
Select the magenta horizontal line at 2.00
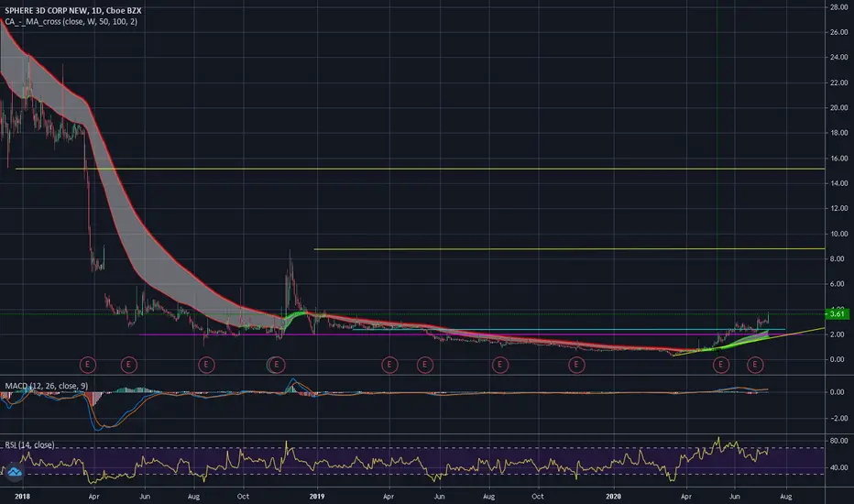click(462, 334)
